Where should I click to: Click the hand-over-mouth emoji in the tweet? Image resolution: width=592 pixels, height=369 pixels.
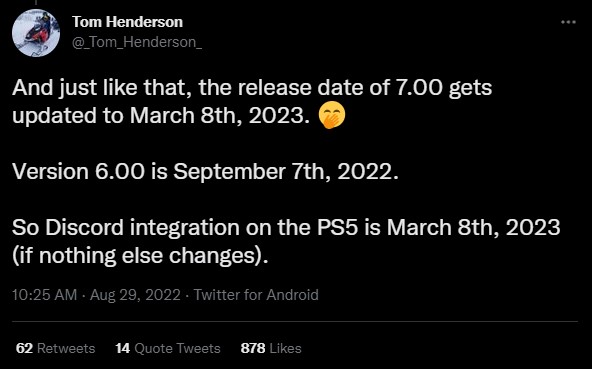(x=331, y=116)
